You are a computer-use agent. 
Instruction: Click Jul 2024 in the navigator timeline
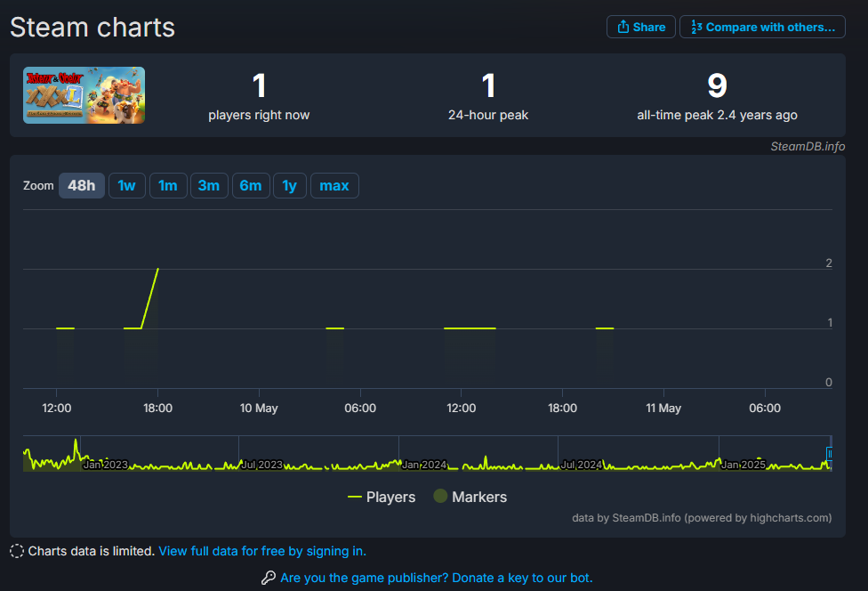pos(582,465)
